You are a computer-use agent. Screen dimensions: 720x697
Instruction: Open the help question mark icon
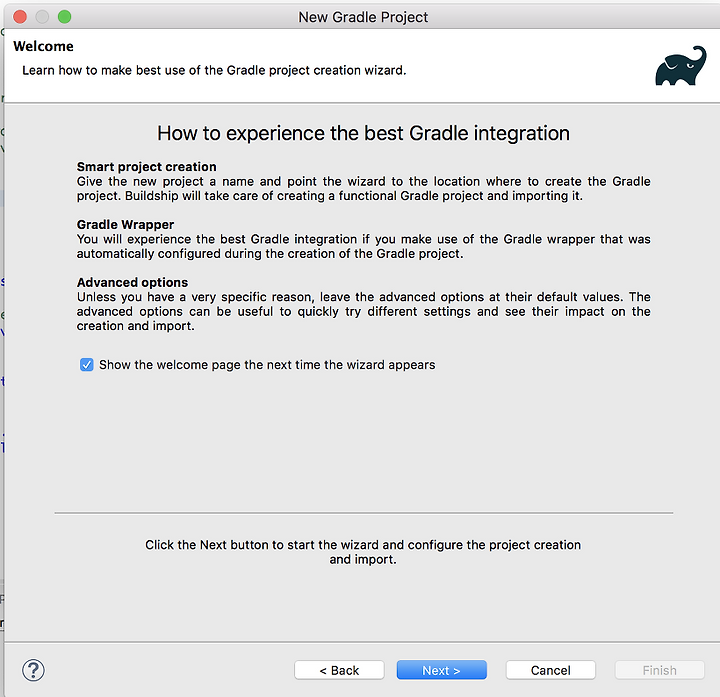coord(34,670)
